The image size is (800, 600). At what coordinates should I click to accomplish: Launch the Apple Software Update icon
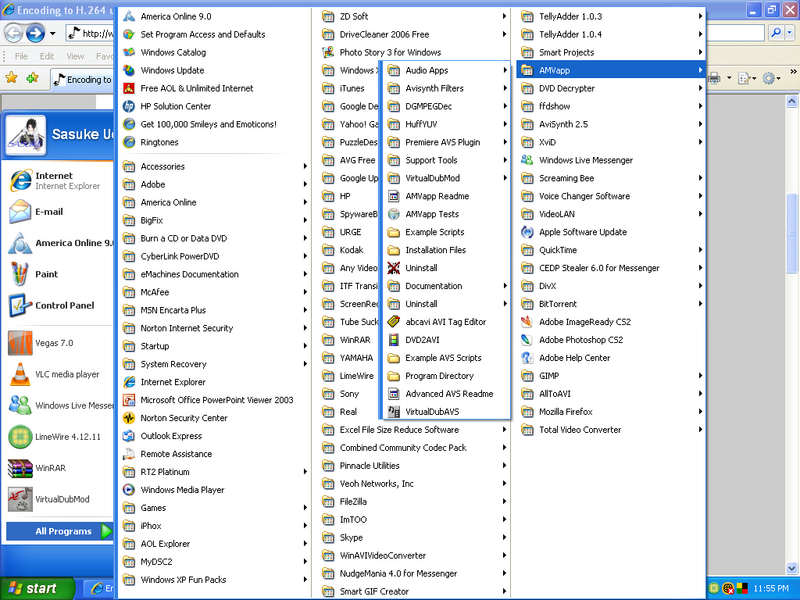[527, 232]
